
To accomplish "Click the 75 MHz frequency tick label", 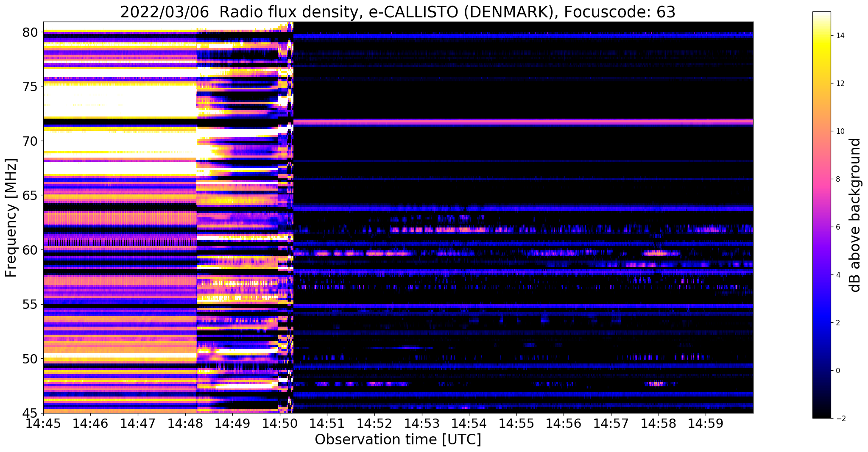I will (x=31, y=86).
